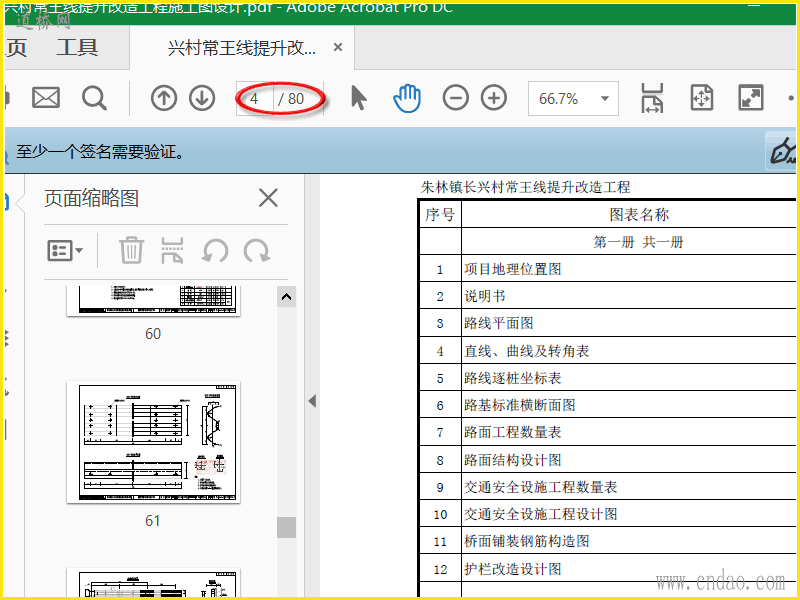Click 交通安全设施工程设计图 in the table
Screen dimensions: 800x600
[x=540, y=514]
